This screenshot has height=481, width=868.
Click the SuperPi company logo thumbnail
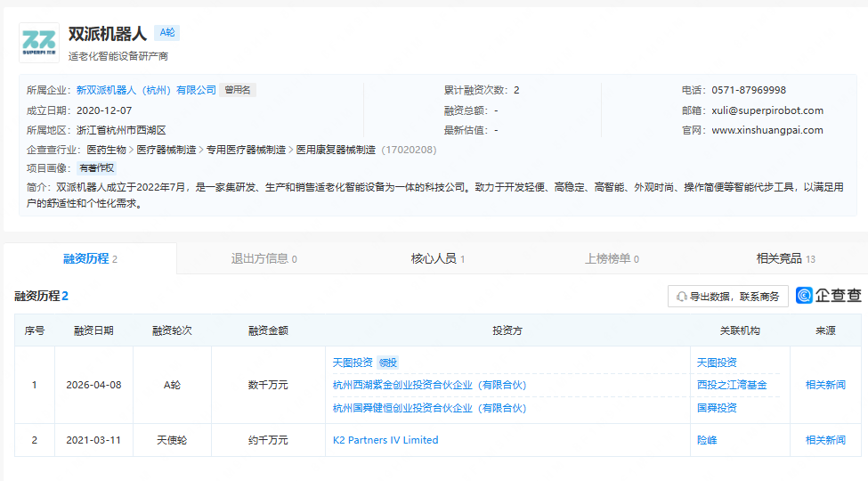pyautogui.click(x=39, y=42)
